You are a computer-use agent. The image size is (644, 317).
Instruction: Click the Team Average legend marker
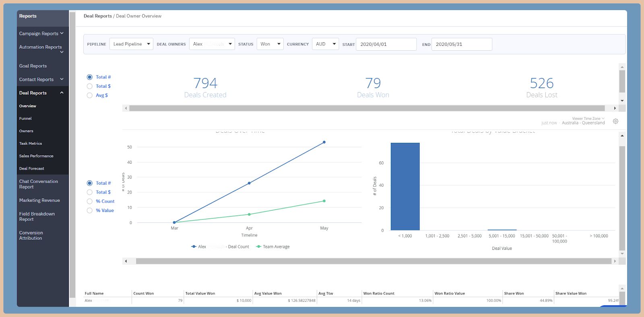click(258, 247)
